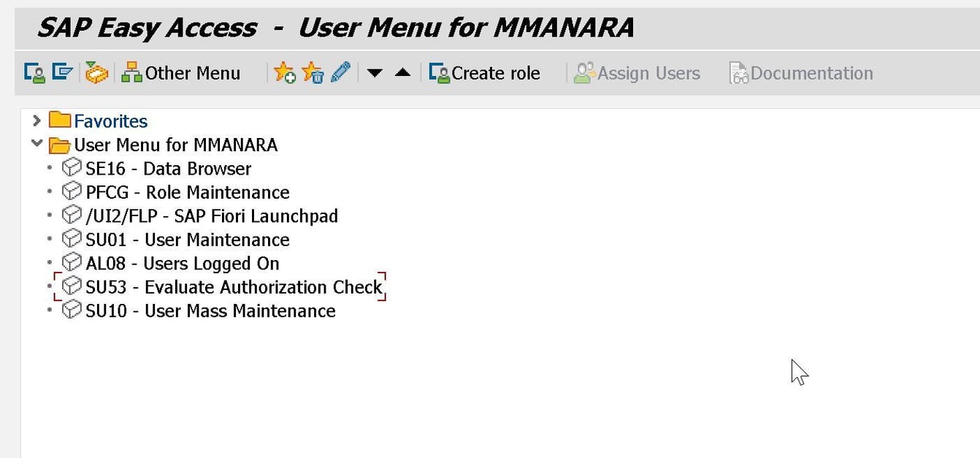Select AL08 - Users Logged On entry
The width and height of the screenshot is (980, 458).
(x=171, y=263)
